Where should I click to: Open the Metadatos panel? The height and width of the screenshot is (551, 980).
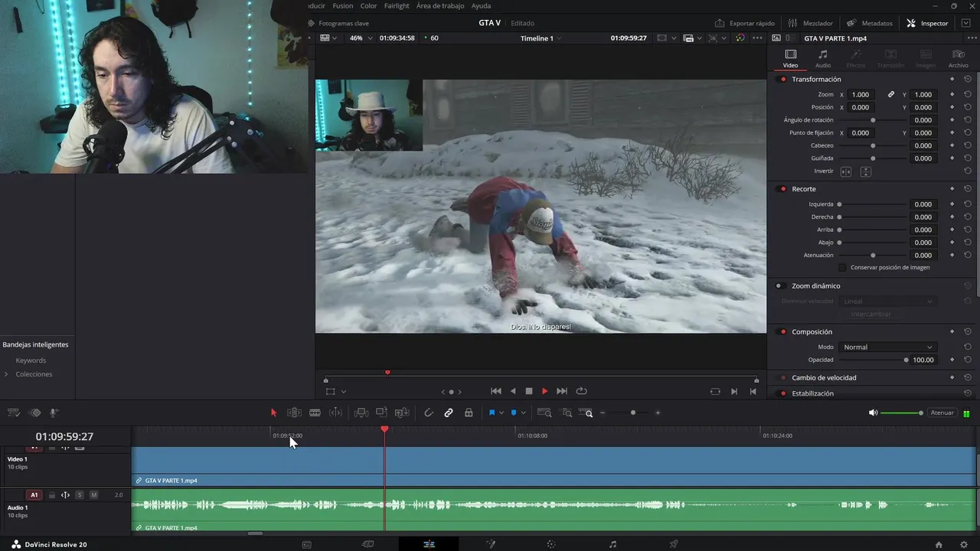pos(870,23)
